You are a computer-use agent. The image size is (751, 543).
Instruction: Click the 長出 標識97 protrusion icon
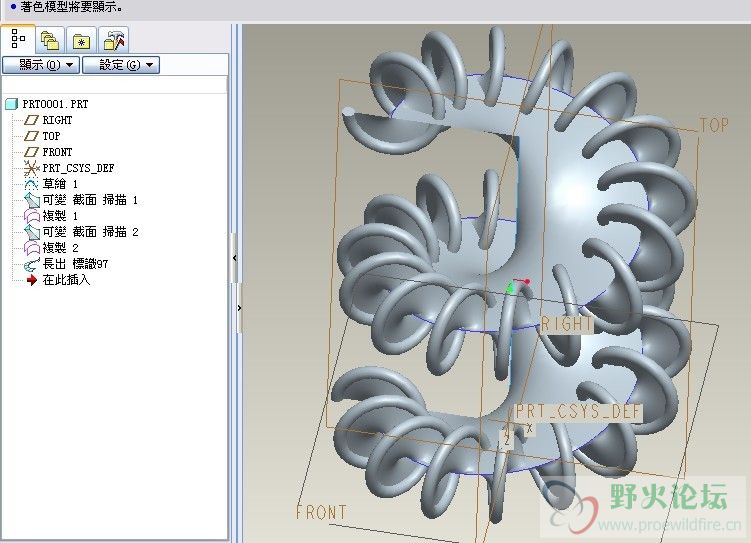[x=32, y=264]
